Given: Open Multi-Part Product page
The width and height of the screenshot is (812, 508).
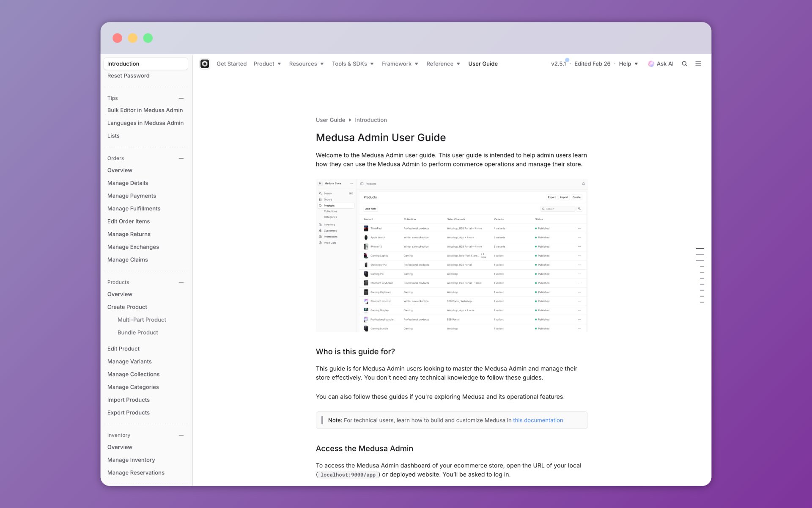Looking at the screenshot, I should point(142,320).
